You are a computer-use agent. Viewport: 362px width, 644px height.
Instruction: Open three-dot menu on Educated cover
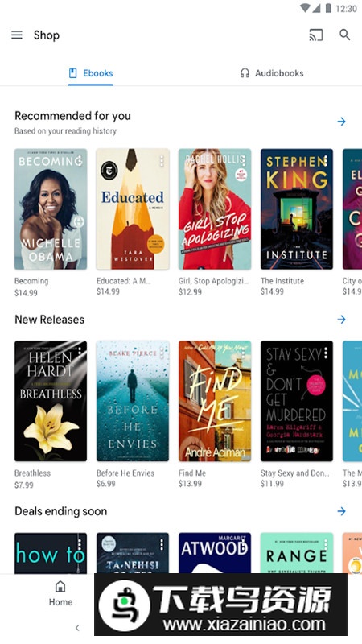click(162, 160)
